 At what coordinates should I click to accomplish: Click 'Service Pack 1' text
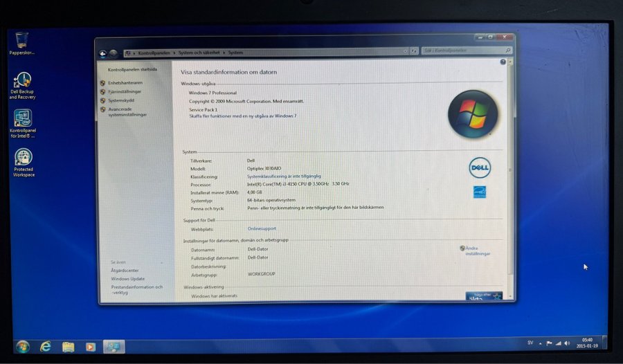point(203,109)
